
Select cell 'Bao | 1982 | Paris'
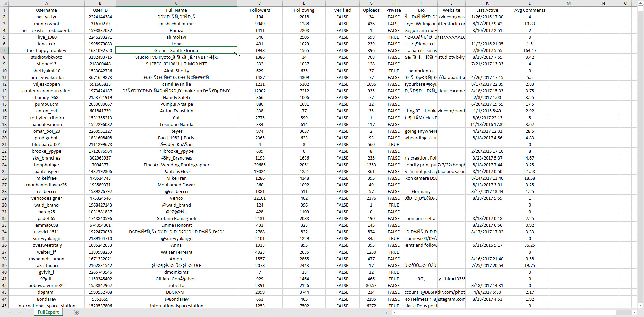(x=176, y=138)
